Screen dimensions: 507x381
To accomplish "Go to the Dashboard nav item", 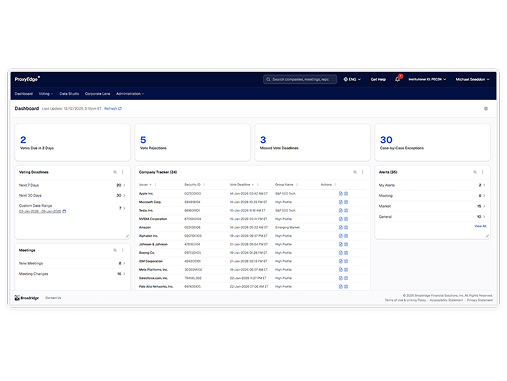I will tap(24, 94).
